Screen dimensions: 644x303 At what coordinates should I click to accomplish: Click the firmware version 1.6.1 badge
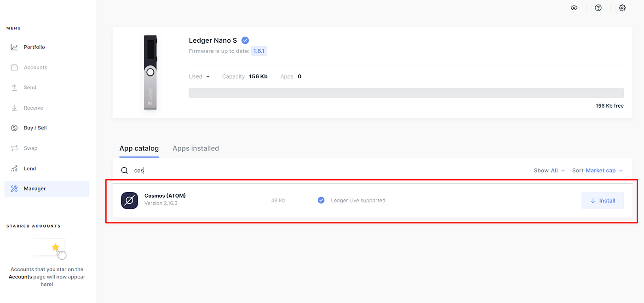pos(259,51)
